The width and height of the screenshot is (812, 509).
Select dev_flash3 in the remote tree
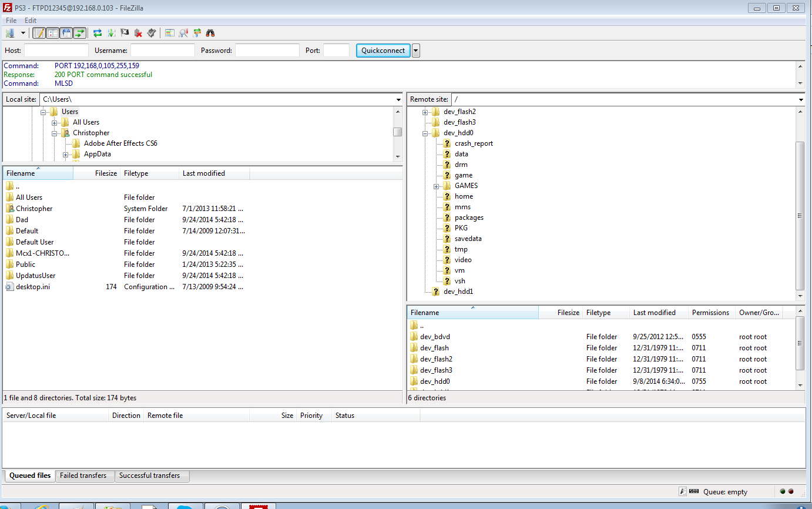point(459,122)
